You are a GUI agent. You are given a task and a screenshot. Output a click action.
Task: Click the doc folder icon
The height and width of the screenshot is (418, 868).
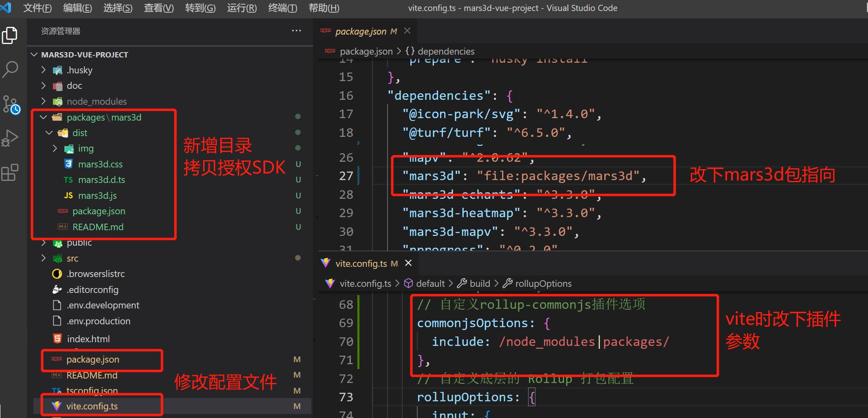(57, 86)
